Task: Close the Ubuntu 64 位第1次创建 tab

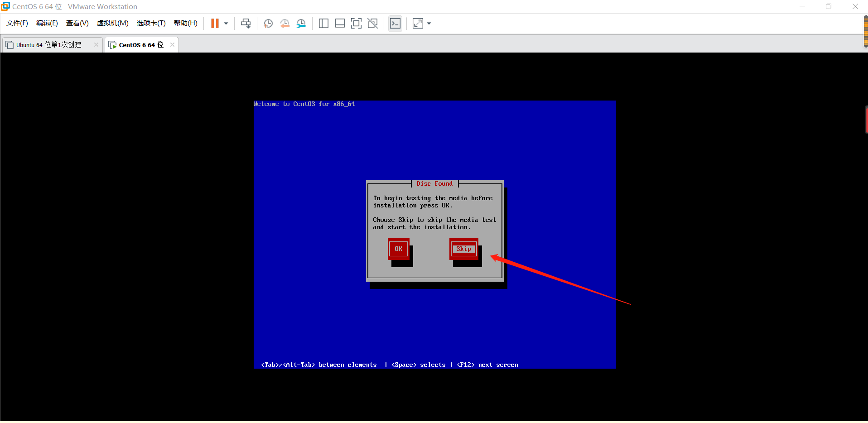Action: point(96,44)
